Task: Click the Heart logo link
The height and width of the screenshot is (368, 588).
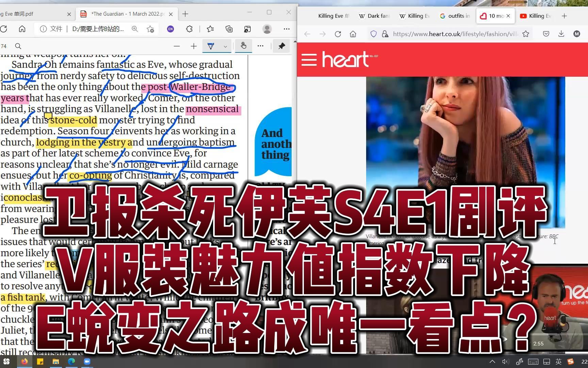Action: (350, 59)
